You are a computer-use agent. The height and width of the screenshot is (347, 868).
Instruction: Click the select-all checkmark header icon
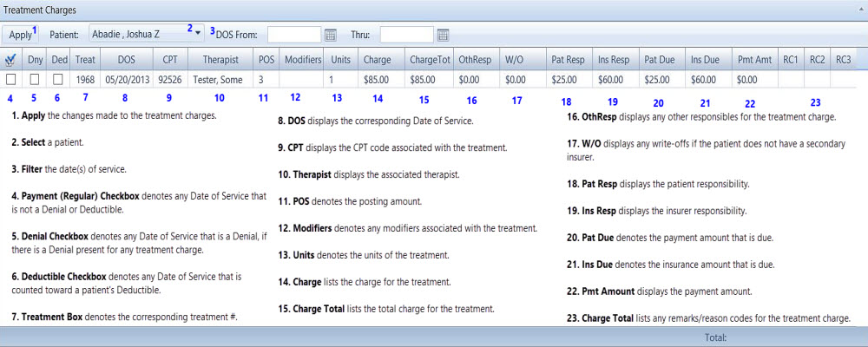coord(10,59)
